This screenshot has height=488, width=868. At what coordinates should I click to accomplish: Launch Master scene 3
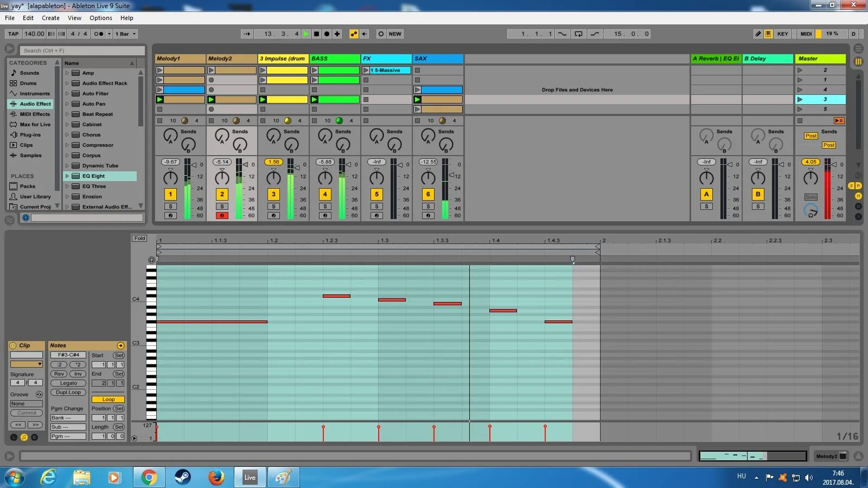tap(800, 99)
